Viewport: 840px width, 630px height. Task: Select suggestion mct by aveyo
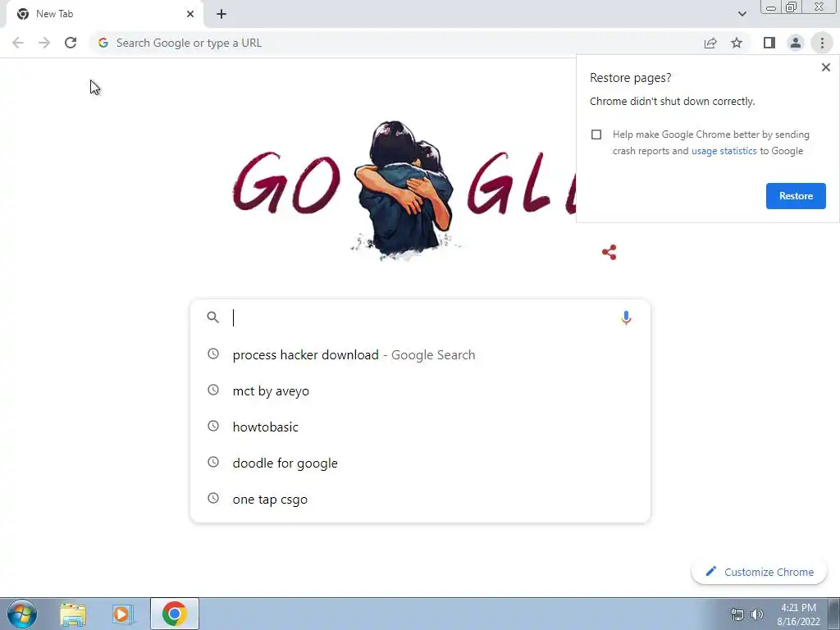(421, 391)
